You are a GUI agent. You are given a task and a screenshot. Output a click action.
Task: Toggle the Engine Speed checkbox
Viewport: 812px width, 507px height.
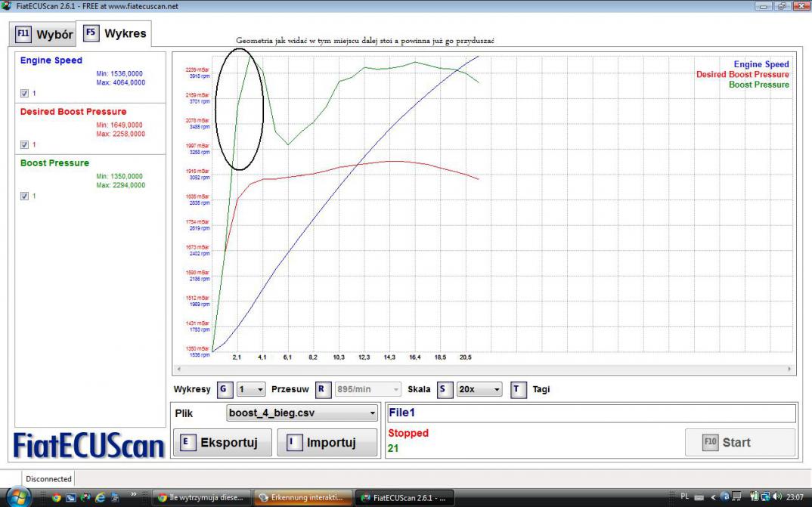click(x=24, y=94)
